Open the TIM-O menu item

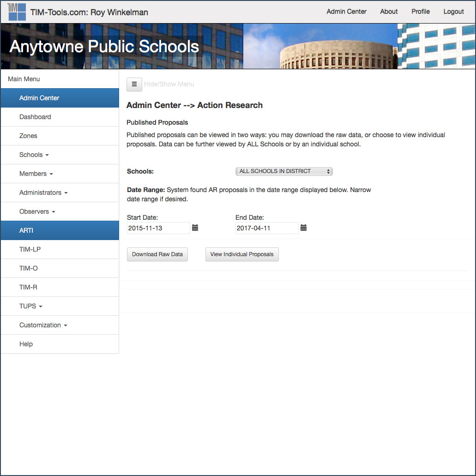[60, 268]
